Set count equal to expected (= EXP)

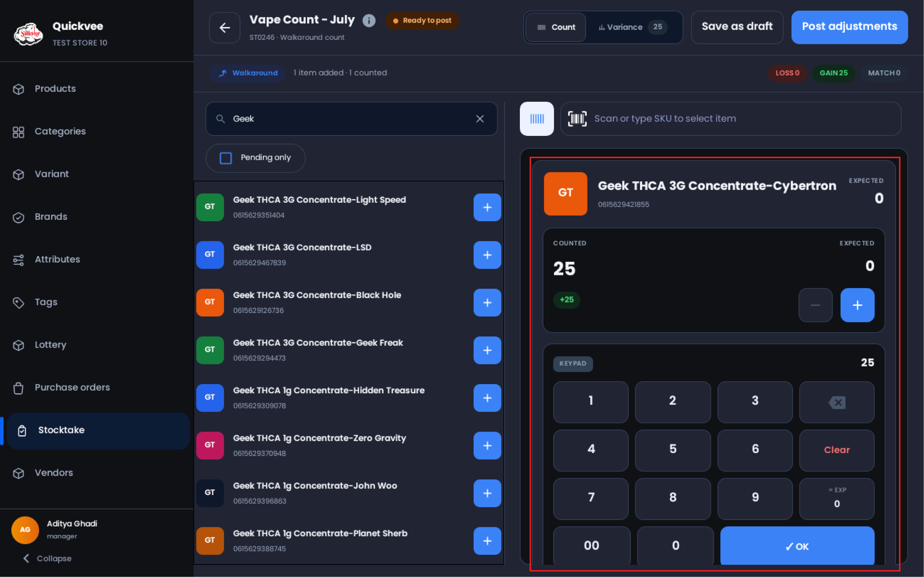[x=837, y=499]
